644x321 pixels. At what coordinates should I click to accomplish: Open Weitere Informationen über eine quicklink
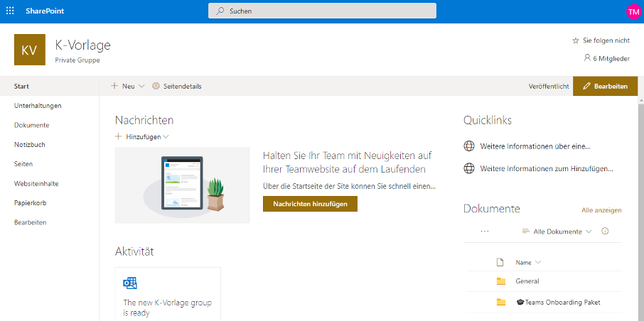tap(535, 146)
